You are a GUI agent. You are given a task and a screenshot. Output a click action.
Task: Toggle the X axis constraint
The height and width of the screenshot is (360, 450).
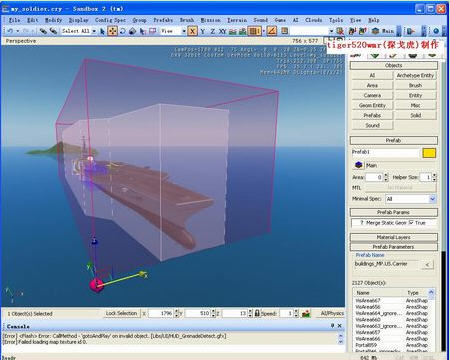pos(192,31)
